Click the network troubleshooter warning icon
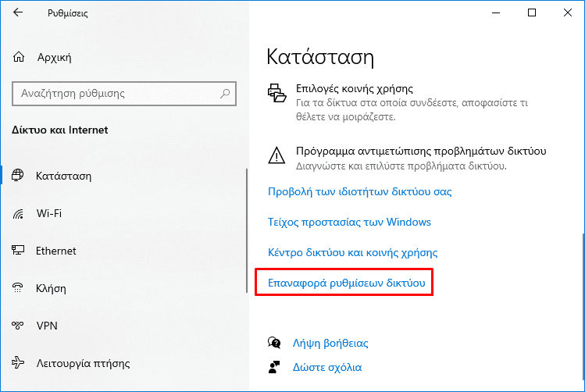Viewport: 585px width, 392px height. point(276,153)
